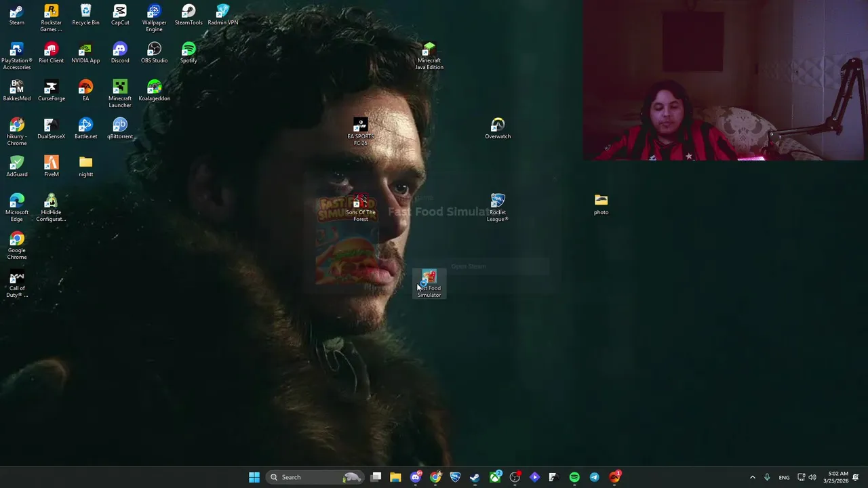
Task: Select the EA desktop shortcut
Action: 85,91
